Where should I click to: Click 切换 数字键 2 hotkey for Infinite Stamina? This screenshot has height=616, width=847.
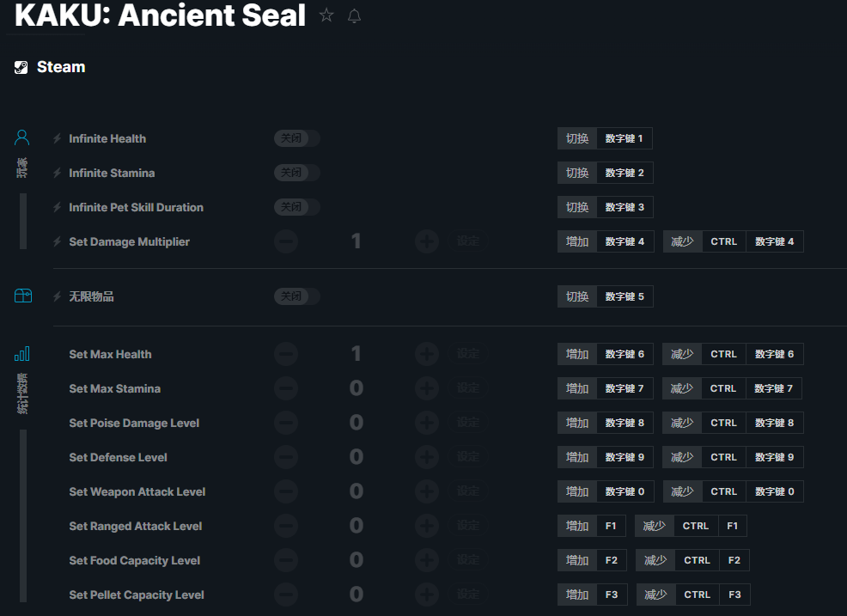pyautogui.click(x=606, y=173)
